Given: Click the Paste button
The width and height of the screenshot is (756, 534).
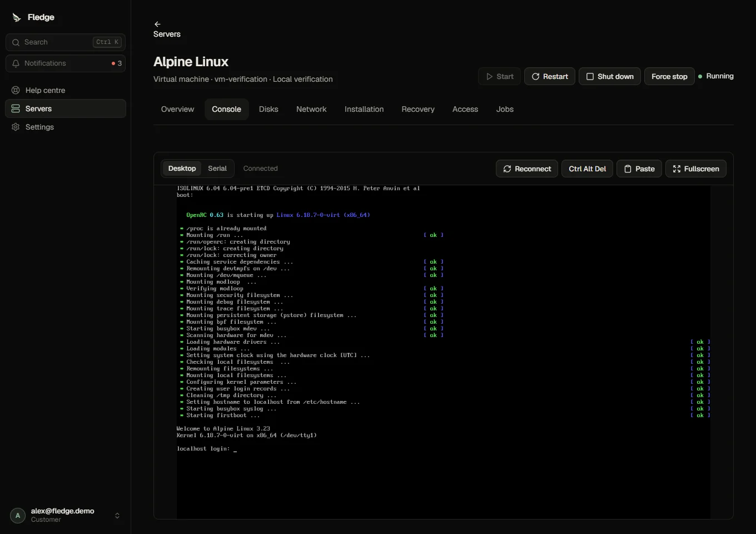Looking at the screenshot, I should [639, 169].
